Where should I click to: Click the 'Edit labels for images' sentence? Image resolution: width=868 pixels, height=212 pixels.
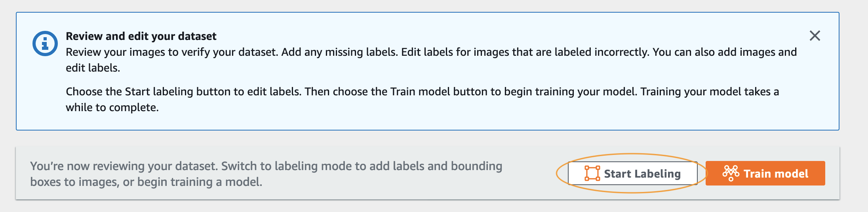(x=525, y=52)
